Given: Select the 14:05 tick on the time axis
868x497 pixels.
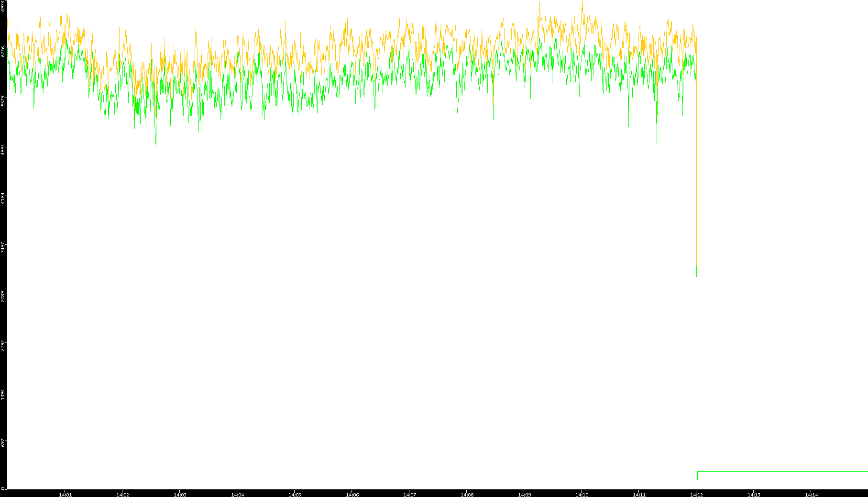Looking at the screenshot, I should coord(295,495).
